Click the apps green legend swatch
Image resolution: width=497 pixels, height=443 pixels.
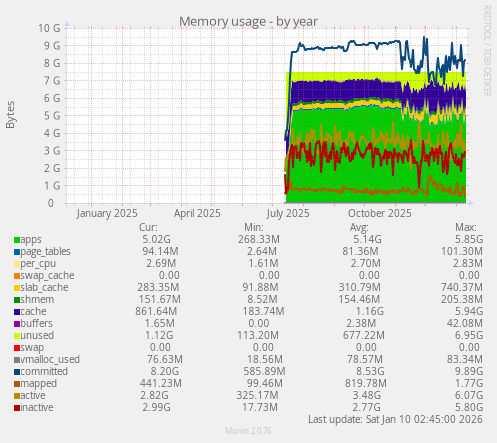(17, 240)
